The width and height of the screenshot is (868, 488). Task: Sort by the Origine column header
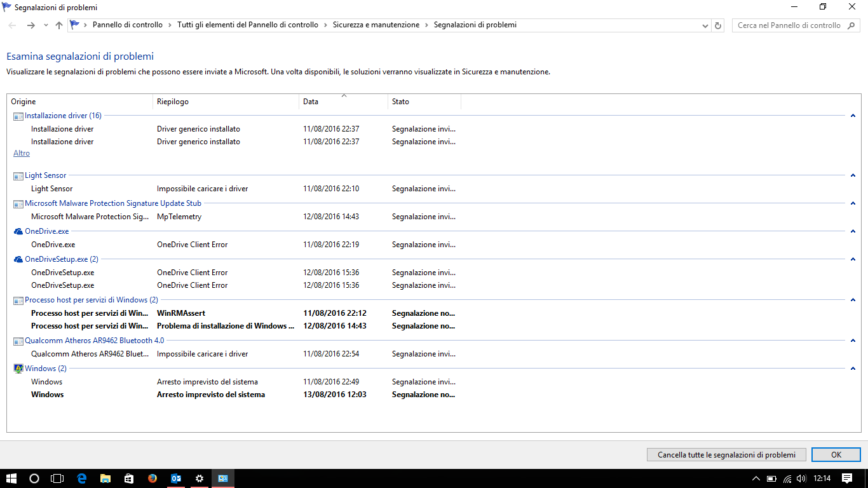(80, 102)
